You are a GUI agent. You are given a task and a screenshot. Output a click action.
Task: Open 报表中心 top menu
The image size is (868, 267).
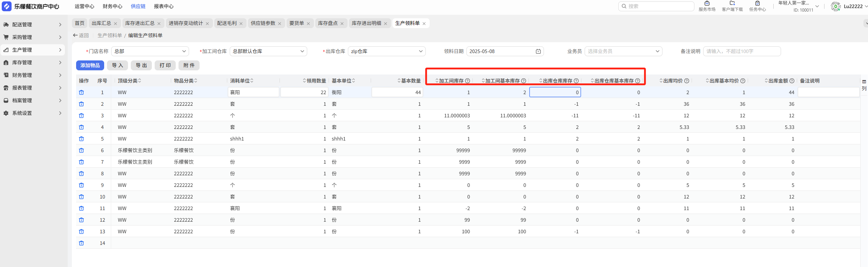[164, 6]
